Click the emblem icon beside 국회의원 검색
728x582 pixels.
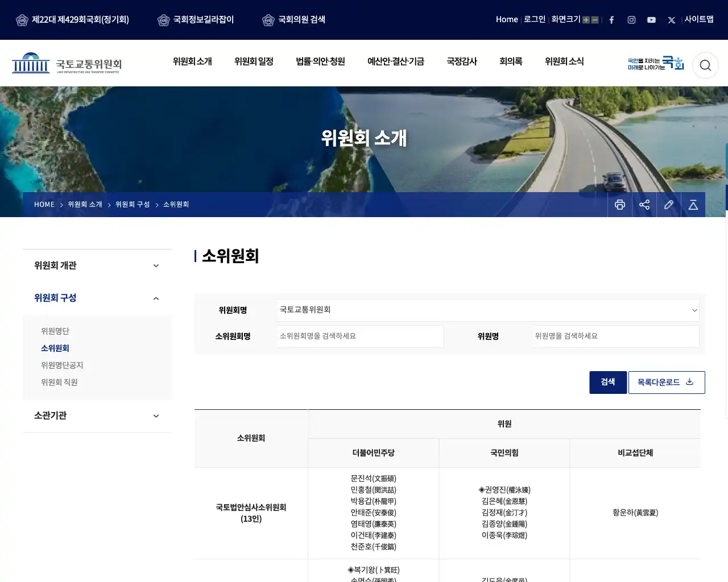point(268,20)
